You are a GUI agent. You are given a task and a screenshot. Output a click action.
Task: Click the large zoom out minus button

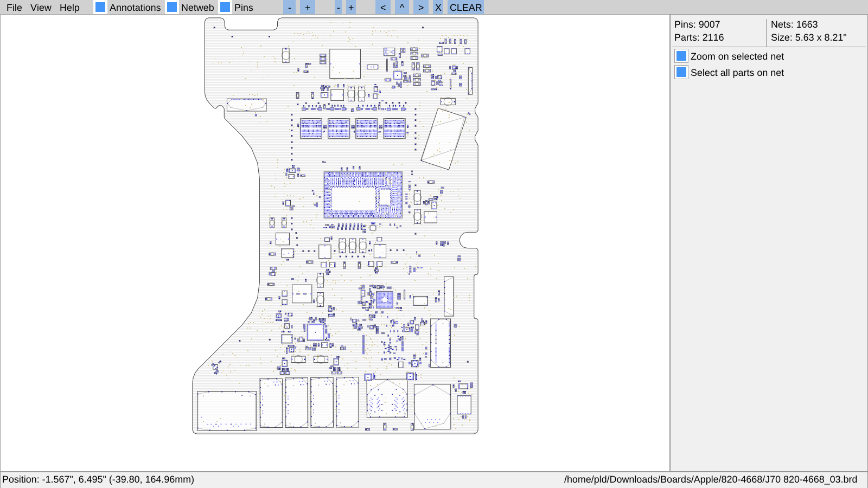(x=290, y=8)
